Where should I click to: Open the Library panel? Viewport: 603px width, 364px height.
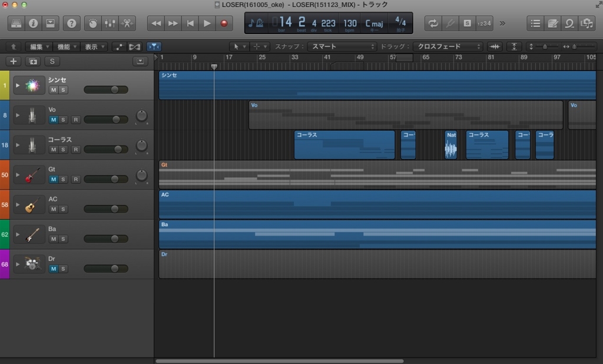click(x=16, y=24)
